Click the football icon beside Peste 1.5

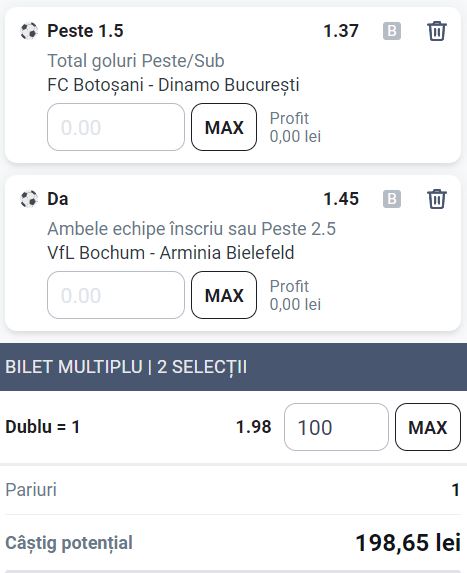point(29,31)
